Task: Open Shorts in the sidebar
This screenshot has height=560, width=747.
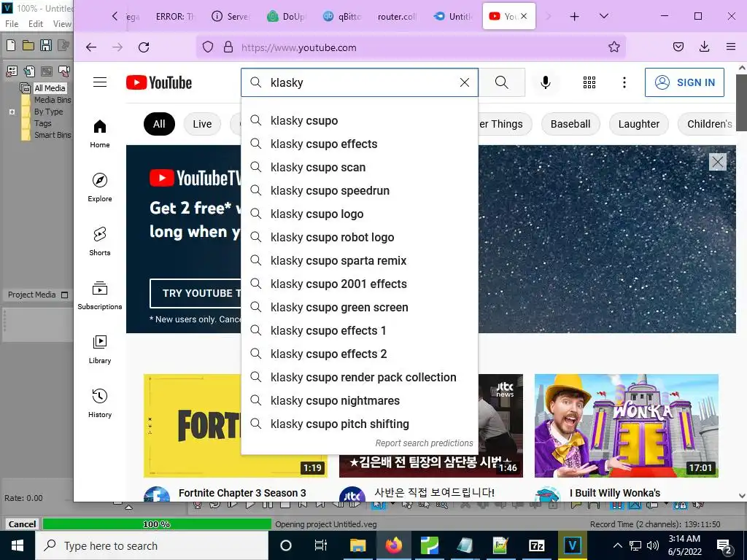Action: pos(99,241)
